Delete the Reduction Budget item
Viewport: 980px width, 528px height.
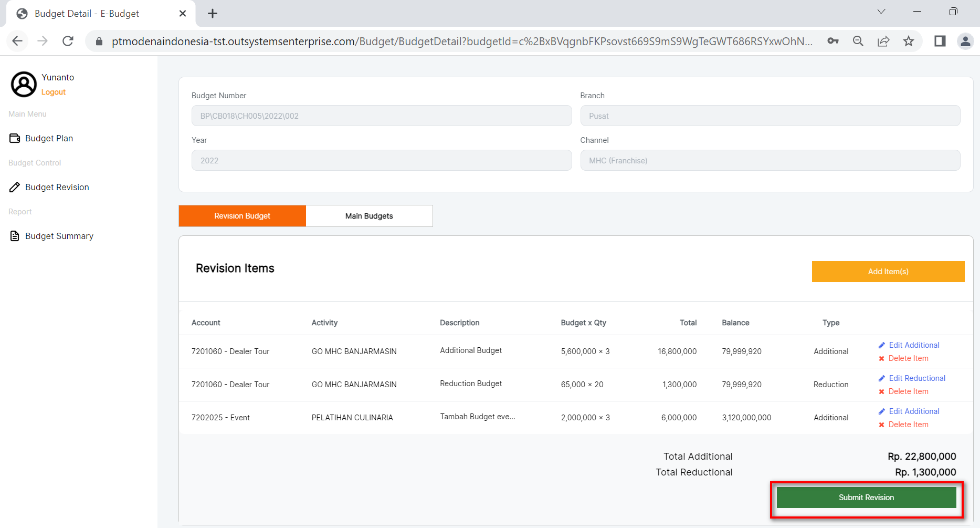coord(908,391)
